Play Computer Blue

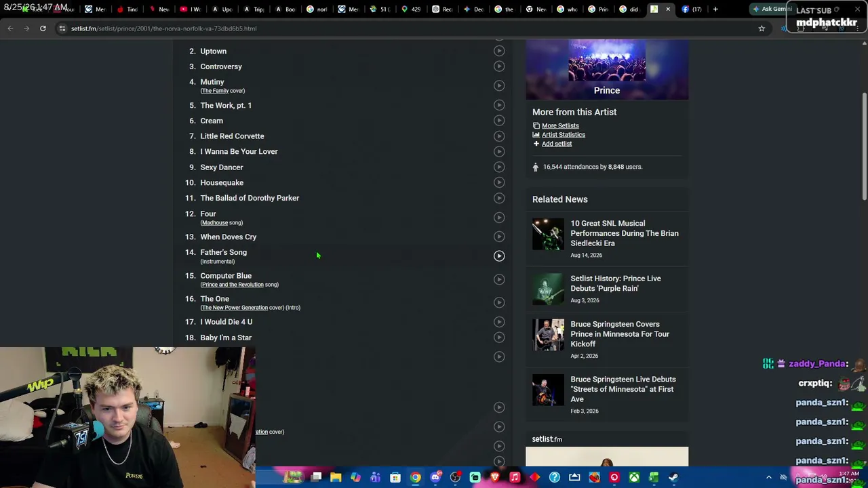coord(499,279)
